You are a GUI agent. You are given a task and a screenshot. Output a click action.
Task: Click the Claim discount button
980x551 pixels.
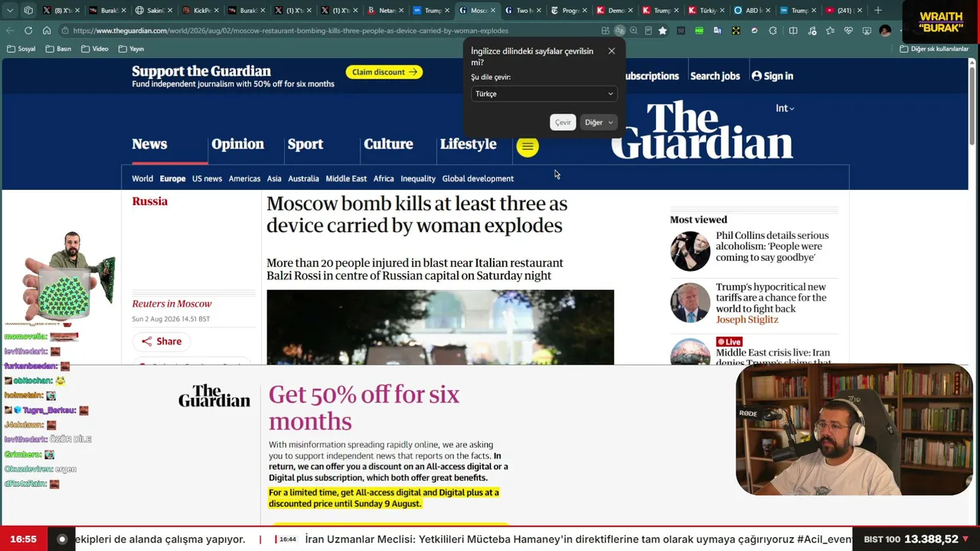[x=384, y=72]
